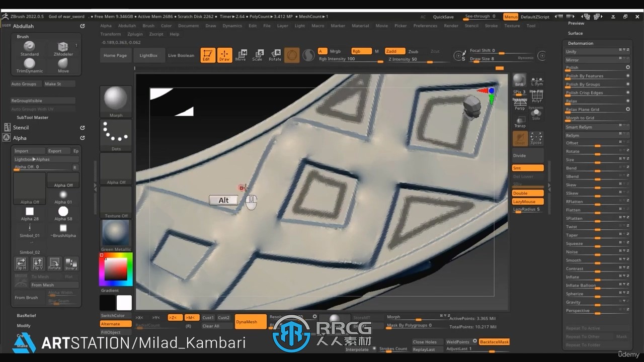This screenshot has height=362, width=644.
Task: Switch to Rotate transform tool
Action: (275, 55)
